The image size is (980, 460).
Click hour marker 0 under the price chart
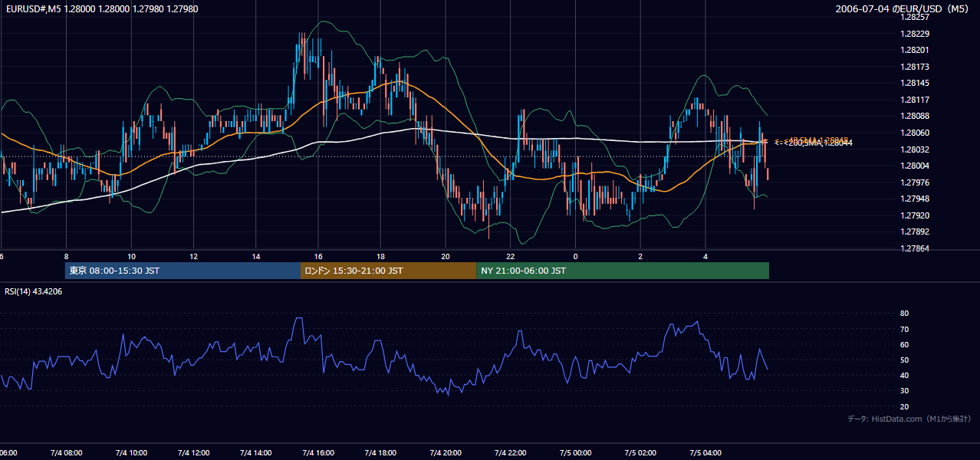[x=575, y=256]
